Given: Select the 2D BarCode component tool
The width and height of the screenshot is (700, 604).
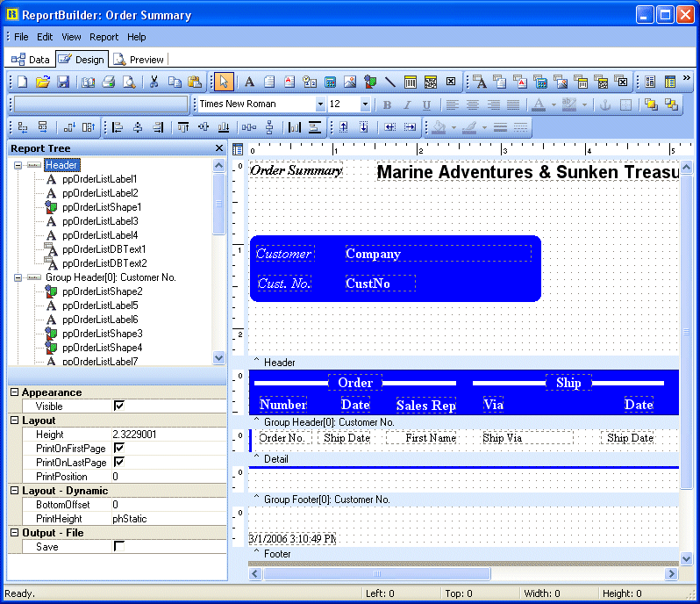Looking at the screenshot, I should (x=431, y=82).
